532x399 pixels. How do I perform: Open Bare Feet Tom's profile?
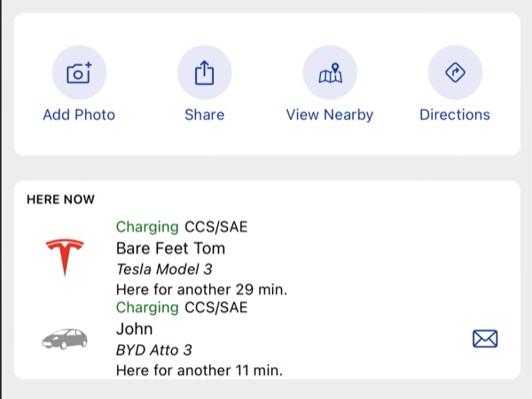pos(170,248)
